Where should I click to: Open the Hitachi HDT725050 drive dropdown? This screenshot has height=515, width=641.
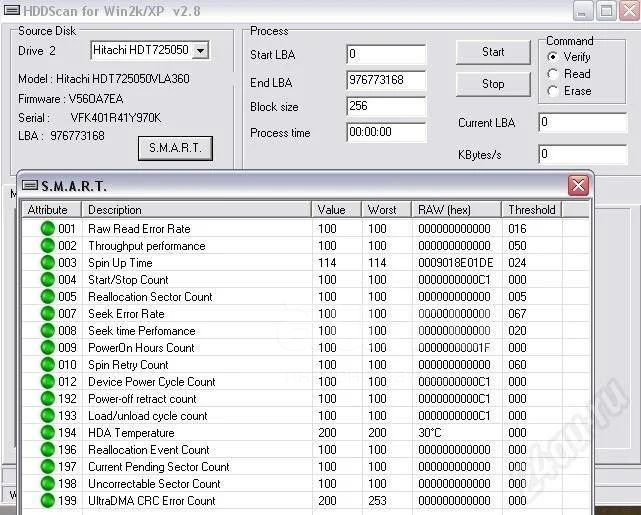point(200,51)
